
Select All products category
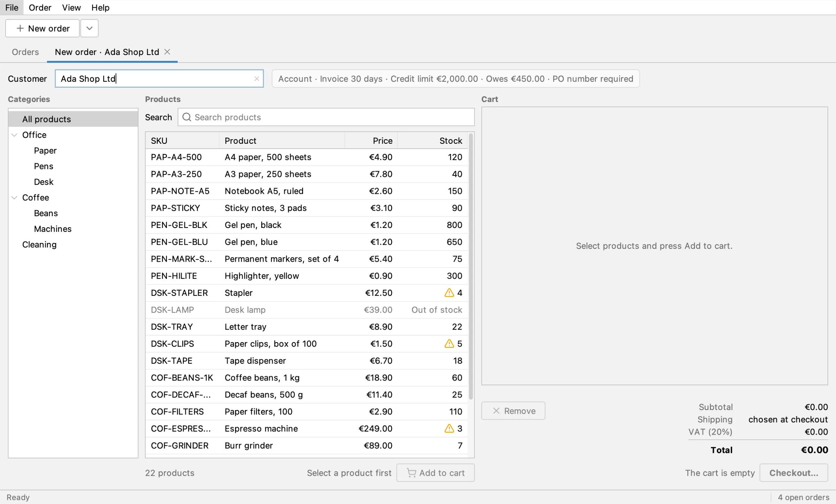73,119
